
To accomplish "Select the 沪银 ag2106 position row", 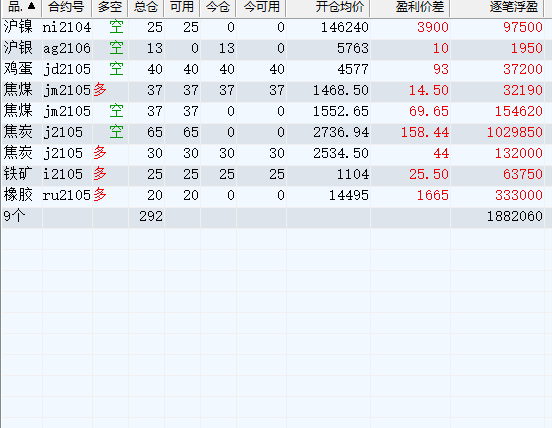I will (273, 49).
